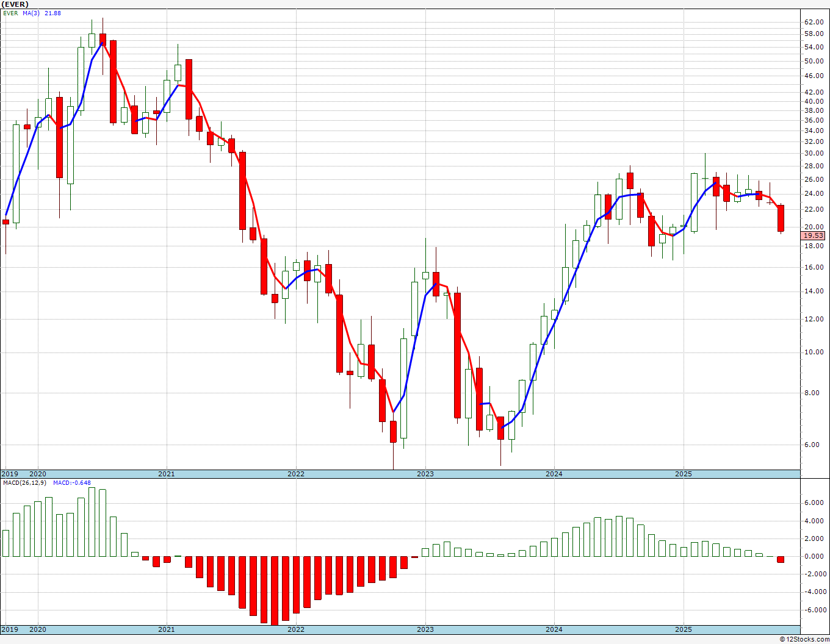Click the 30.00 price axis label
The height and width of the screenshot is (644, 830).
[x=814, y=153]
